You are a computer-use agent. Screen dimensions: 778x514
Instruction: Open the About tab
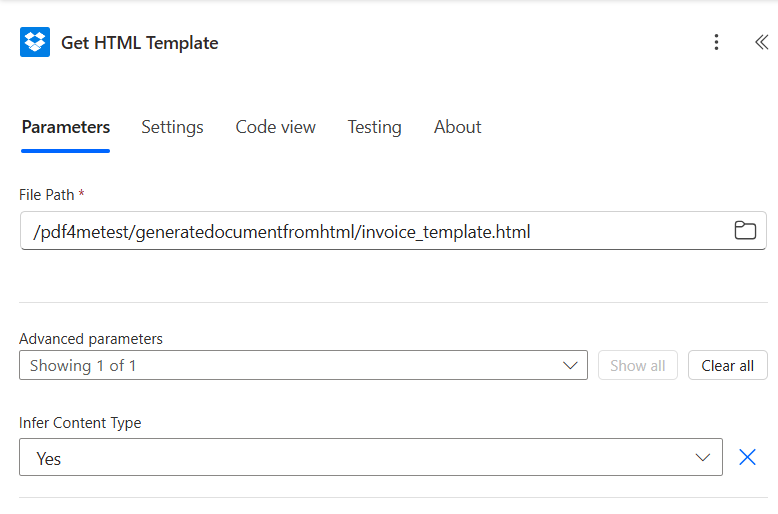point(457,127)
